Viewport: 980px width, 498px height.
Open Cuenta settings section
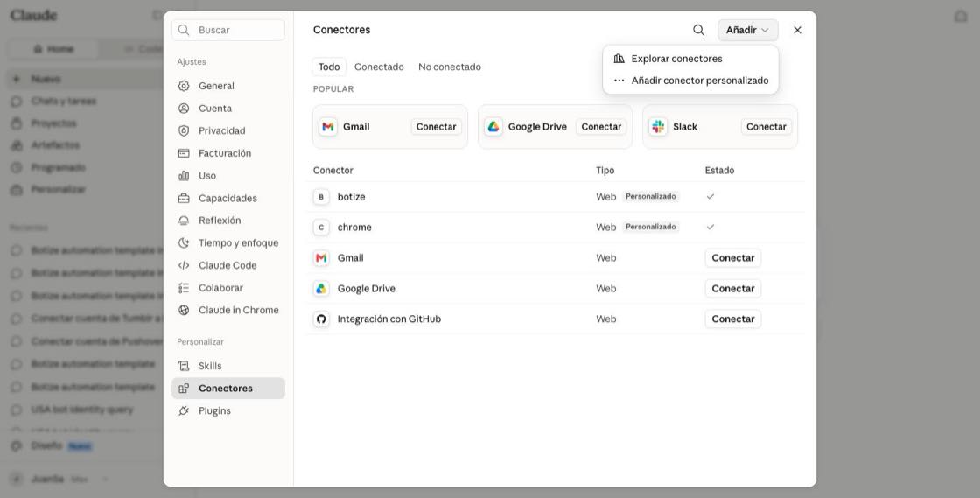tap(228, 109)
